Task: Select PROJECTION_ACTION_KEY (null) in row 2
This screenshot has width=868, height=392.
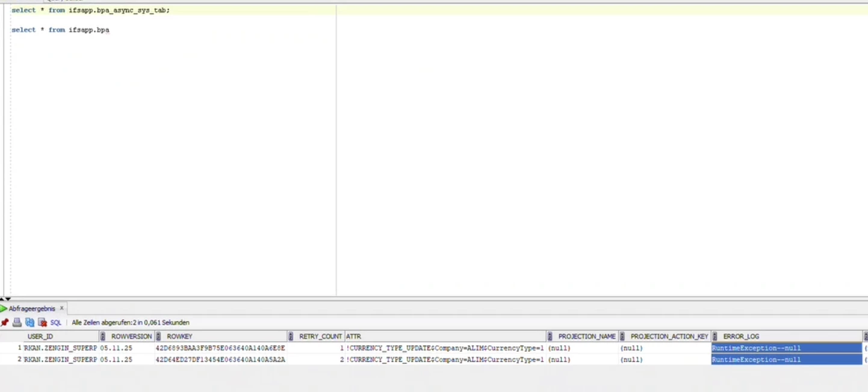Action: pyautogui.click(x=665, y=359)
